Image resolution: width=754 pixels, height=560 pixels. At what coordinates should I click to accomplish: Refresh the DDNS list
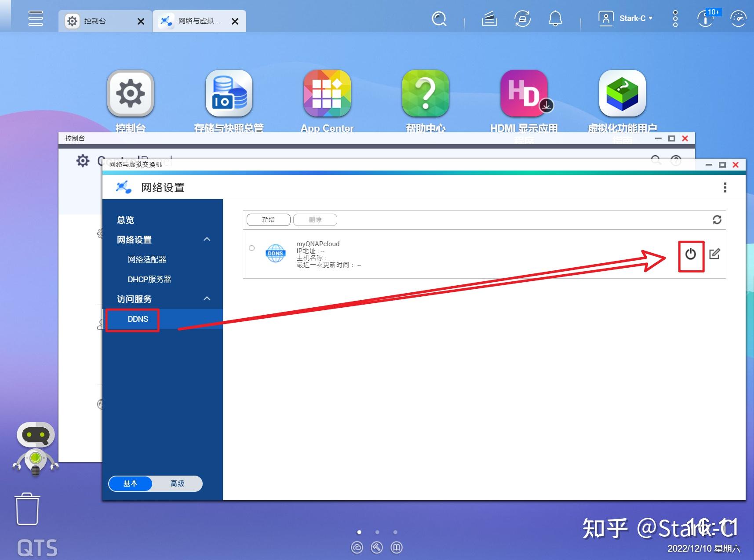(x=718, y=220)
